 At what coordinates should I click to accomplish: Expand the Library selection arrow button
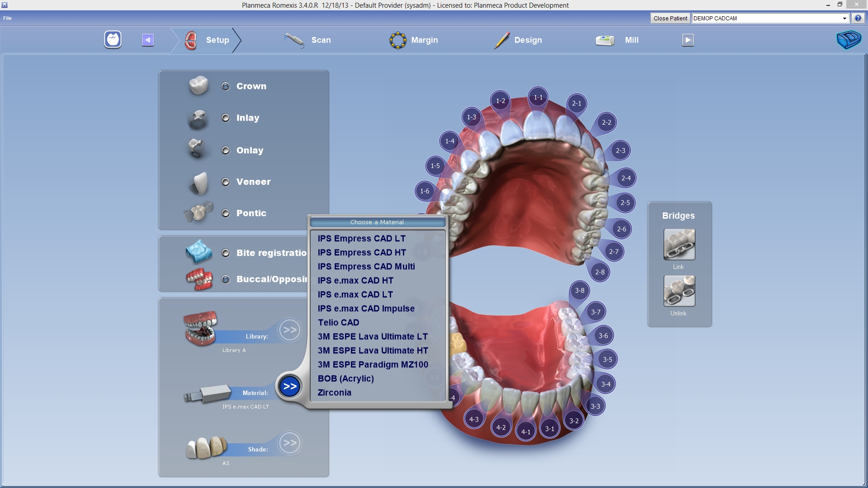click(290, 330)
